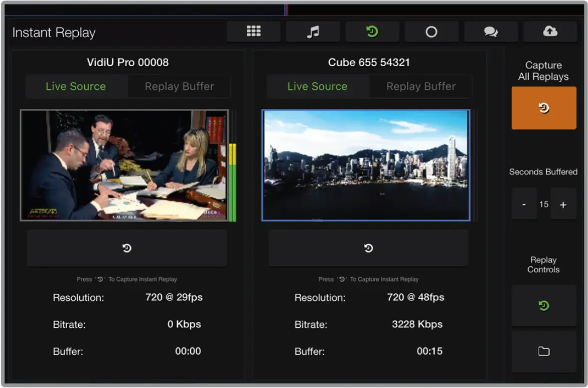Click the circle record icon in toolbar

coord(431,32)
